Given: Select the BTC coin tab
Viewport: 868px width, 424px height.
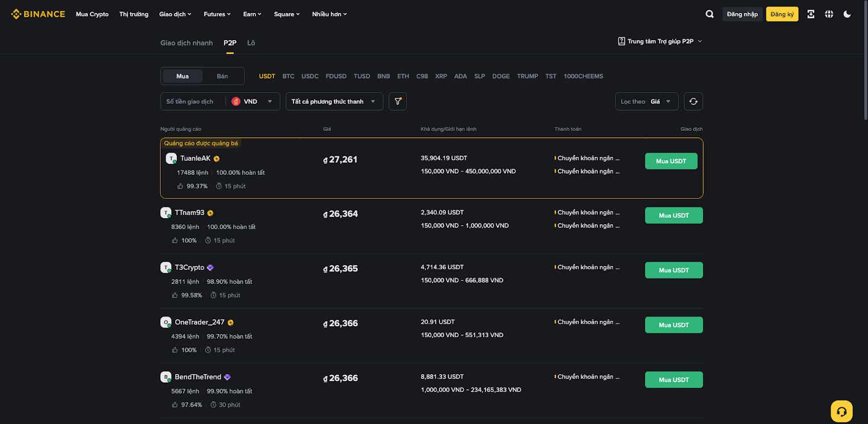Looking at the screenshot, I should tap(288, 76).
